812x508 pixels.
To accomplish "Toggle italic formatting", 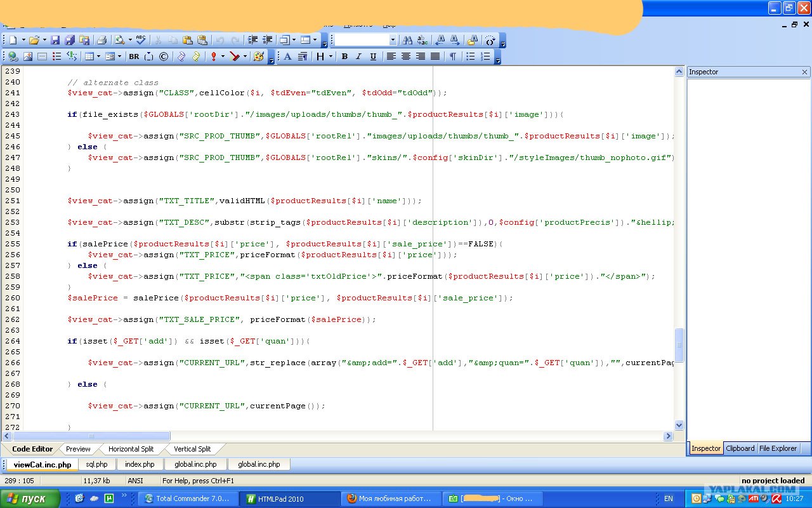I will pyautogui.click(x=358, y=57).
